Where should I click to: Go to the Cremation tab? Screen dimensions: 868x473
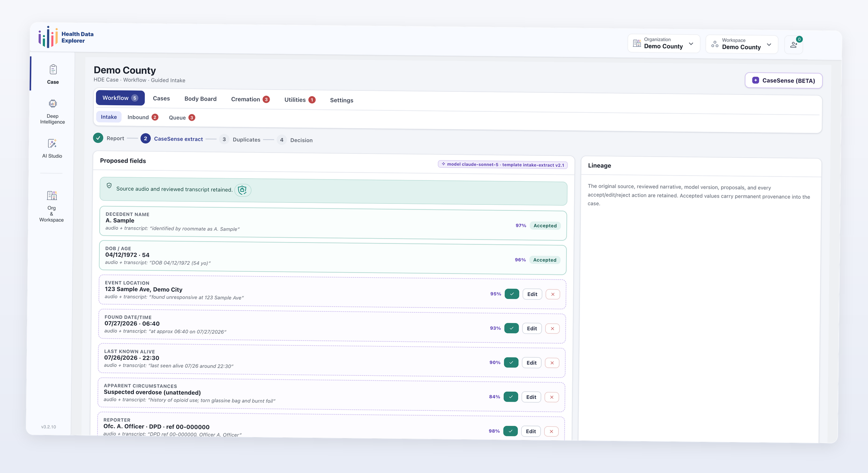[x=250, y=99]
